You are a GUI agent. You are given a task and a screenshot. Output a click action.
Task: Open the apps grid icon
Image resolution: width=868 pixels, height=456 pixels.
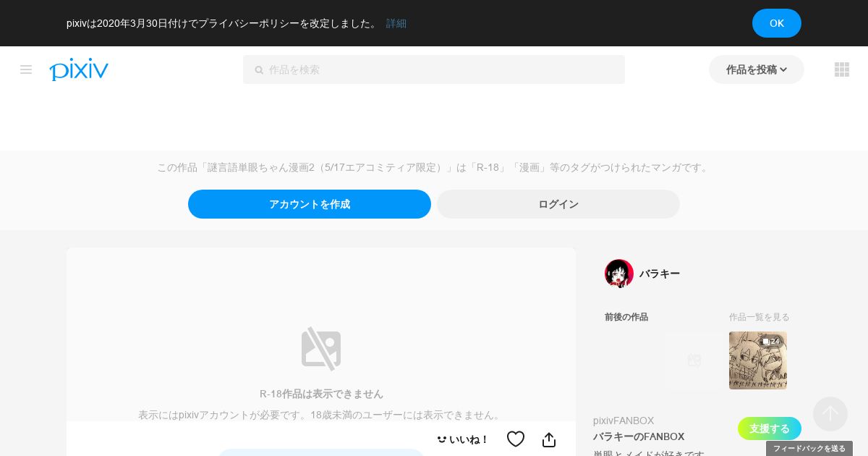click(842, 69)
